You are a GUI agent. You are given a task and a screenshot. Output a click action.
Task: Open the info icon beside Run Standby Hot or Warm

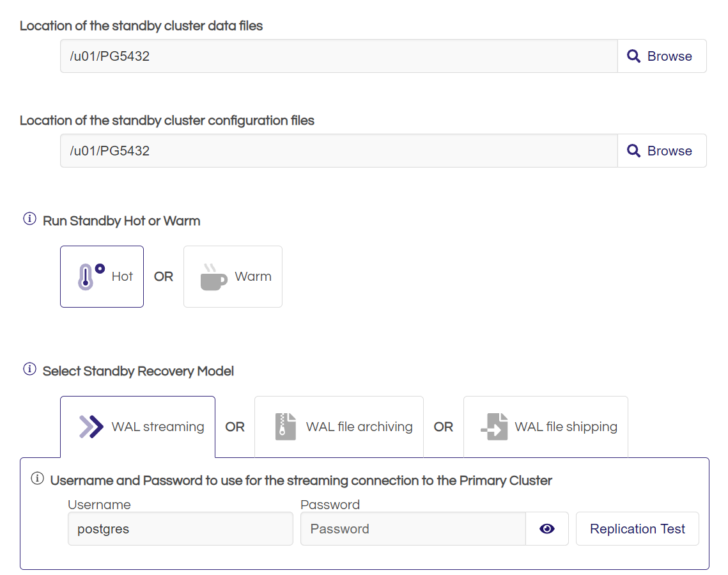point(29,218)
